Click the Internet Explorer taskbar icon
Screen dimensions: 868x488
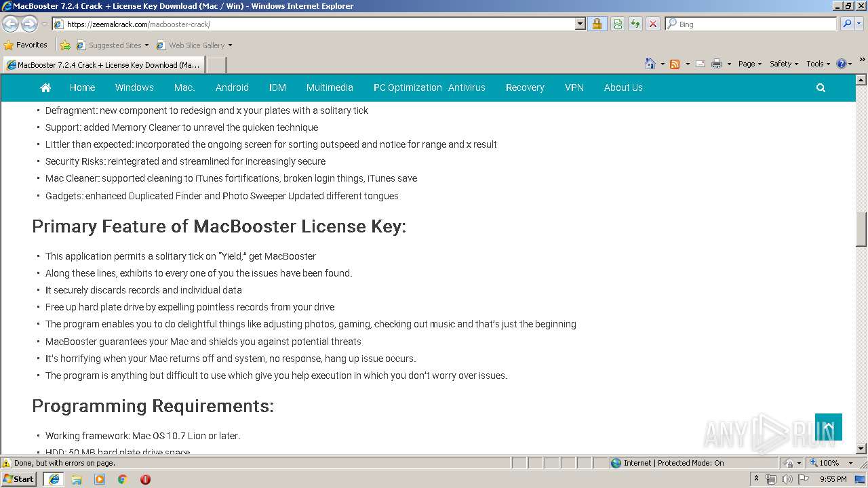point(54,479)
